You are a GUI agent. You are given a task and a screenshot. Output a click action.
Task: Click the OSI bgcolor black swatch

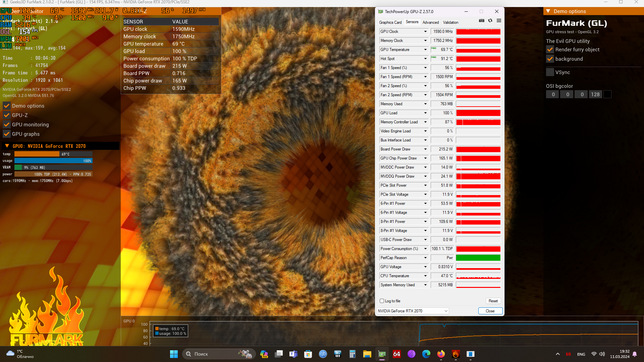pyautogui.click(x=607, y=95)
